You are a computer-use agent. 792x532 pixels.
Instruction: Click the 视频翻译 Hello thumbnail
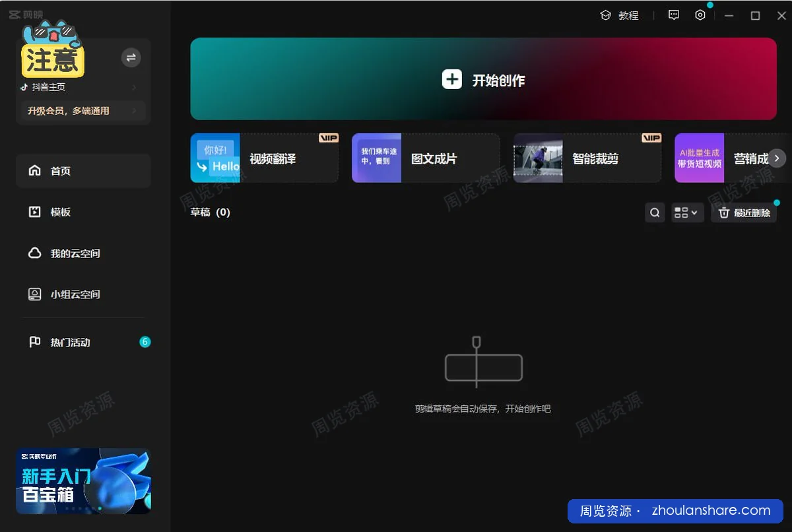click(215, 158)
